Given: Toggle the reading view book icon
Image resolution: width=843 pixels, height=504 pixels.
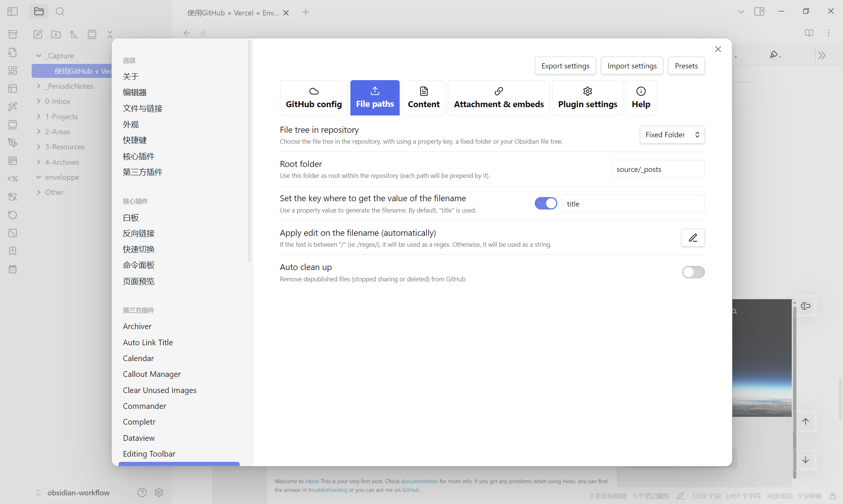Looking at the screenshot, I should tap(809, 33).
